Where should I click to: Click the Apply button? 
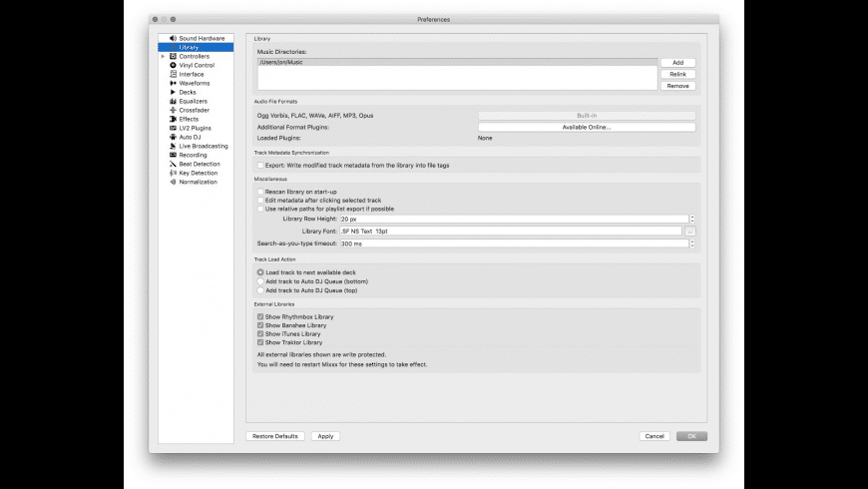click(x=325, y=436)
